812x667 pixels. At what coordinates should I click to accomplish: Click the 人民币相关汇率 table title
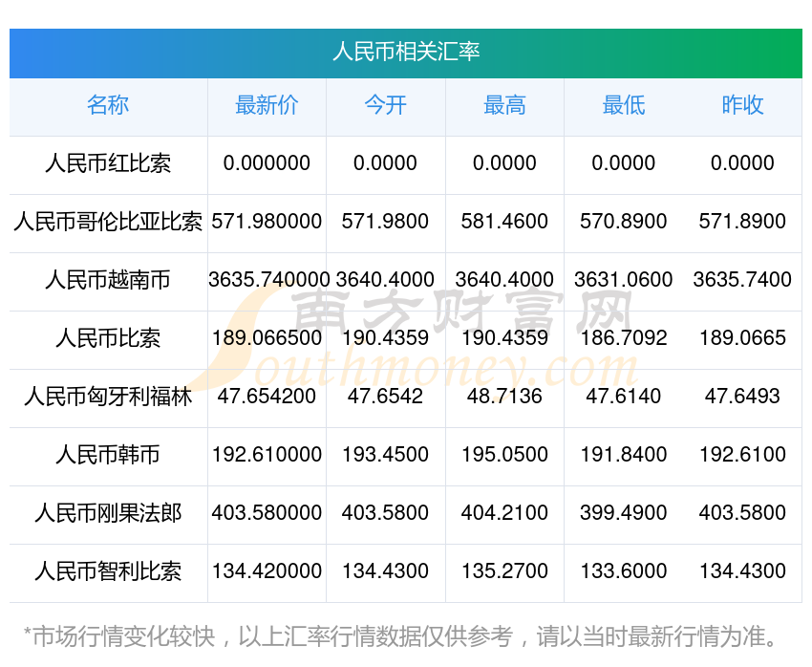[406, 52]
